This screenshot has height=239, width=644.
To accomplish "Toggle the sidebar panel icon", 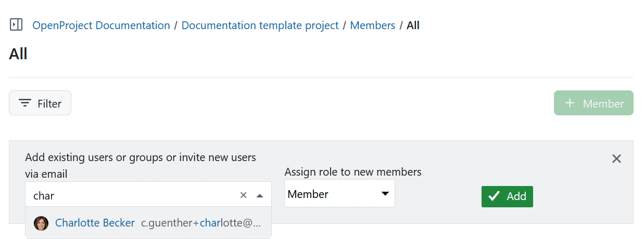I will (x=16, y=24).
